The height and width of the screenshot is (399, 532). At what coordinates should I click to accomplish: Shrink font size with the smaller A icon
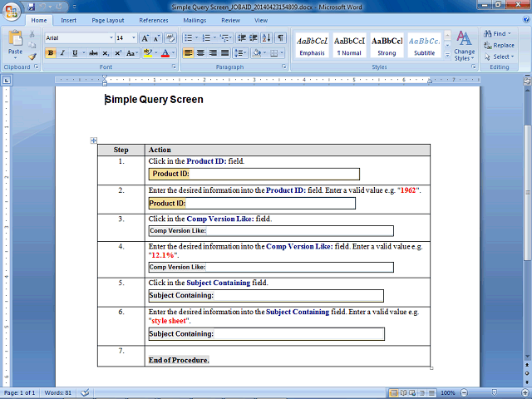pos(156,38)
